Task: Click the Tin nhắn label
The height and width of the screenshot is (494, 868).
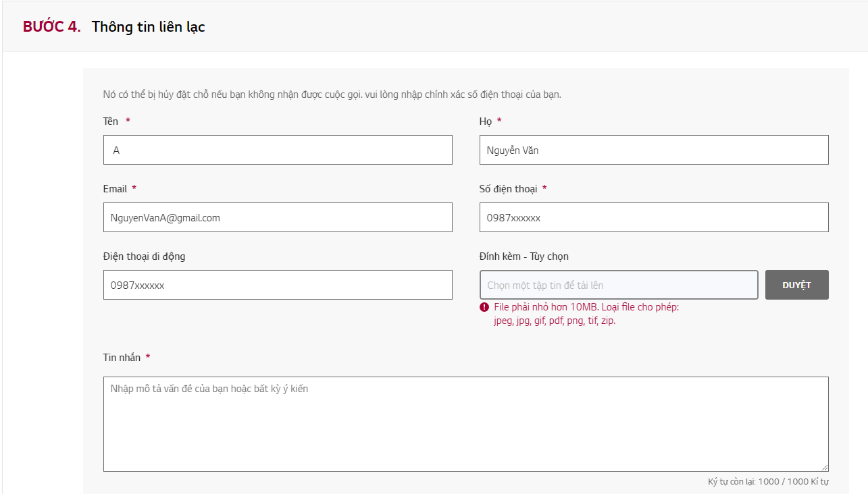Action: click(x=122, y=358)
